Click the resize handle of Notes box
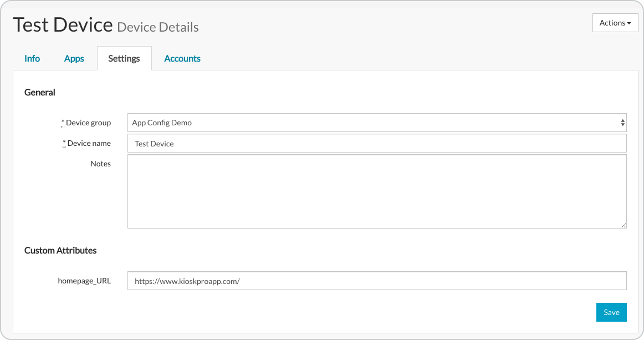Viewport: 644px width, 340px height. click(x=623, y=225)
